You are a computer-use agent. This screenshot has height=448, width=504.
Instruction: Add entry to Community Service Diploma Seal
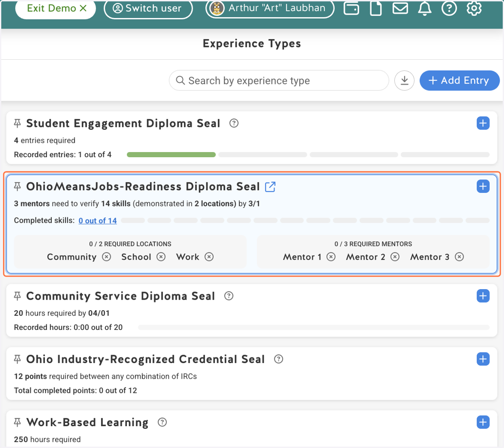(483, 296)
